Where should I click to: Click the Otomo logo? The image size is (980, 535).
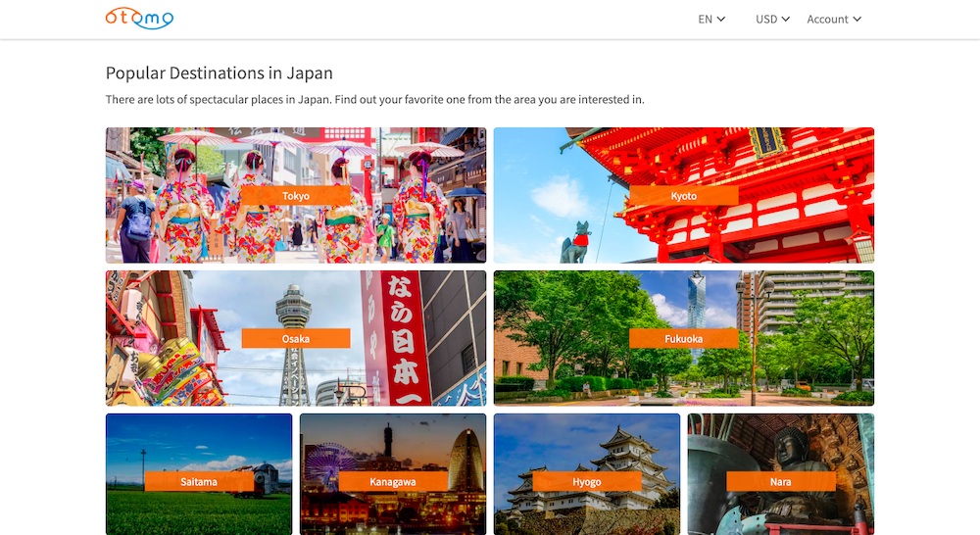pyautogui.click(x=139, y=19)
